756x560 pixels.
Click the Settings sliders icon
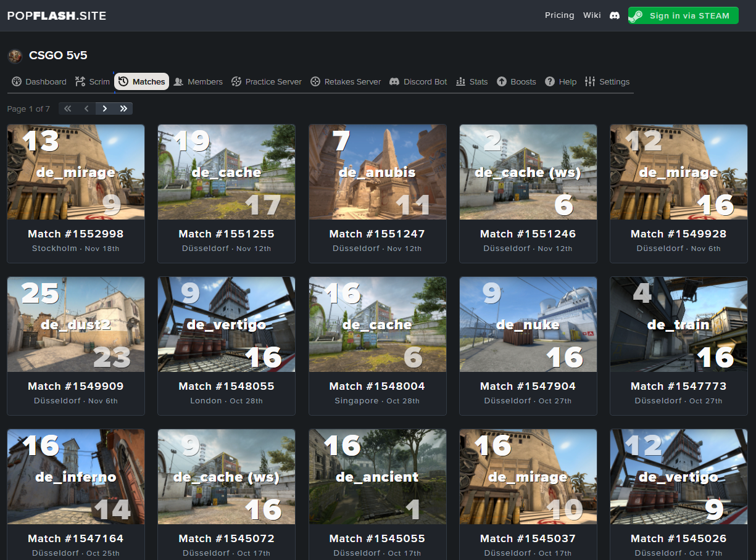pyautogui.click(x=590, y=81)
